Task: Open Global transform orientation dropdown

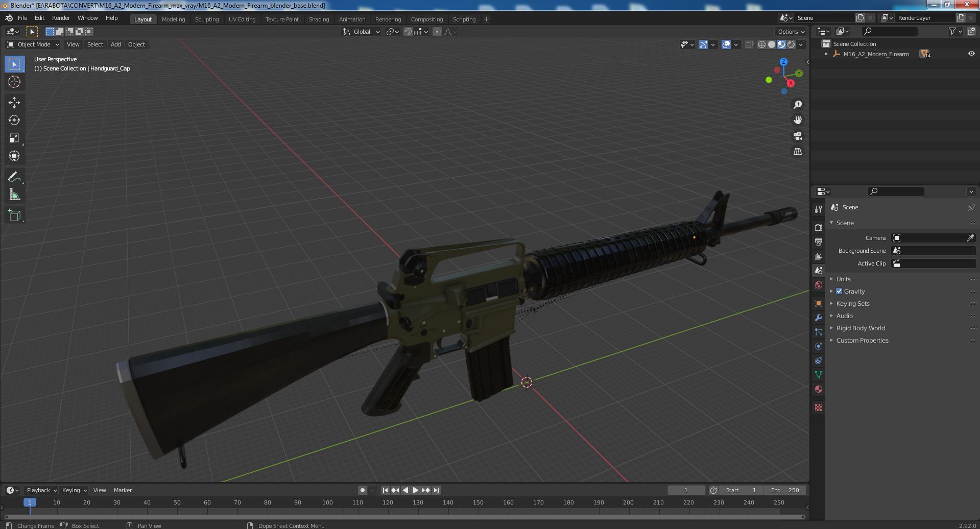Action: point(362,32)
